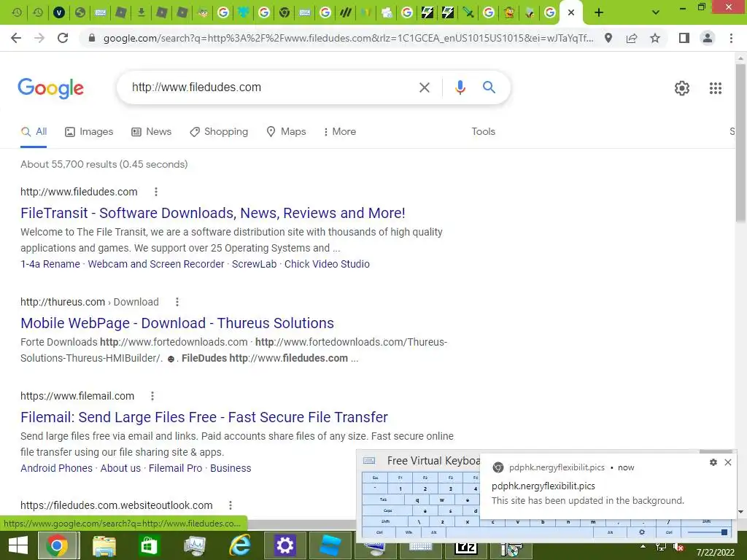
Task: Open File Explorer from taskbar
Action: tap(104, 545)
